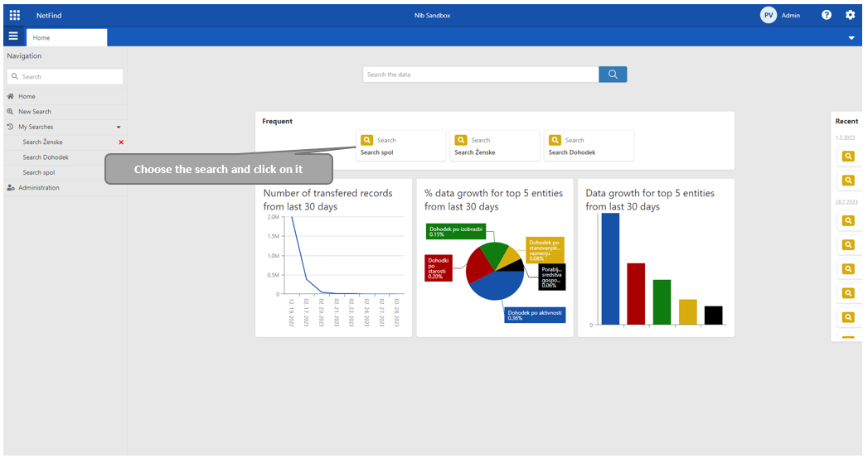Collapse the My Searches tree section
The image size is (868, 463).
coord(119,128)
